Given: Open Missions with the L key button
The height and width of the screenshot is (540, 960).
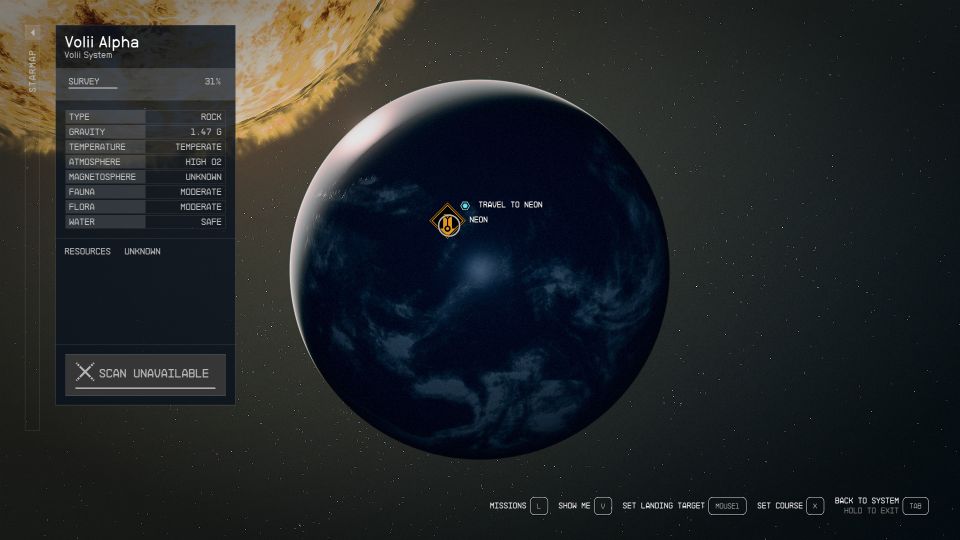Looking at the screenshot, I should point(539,506).
